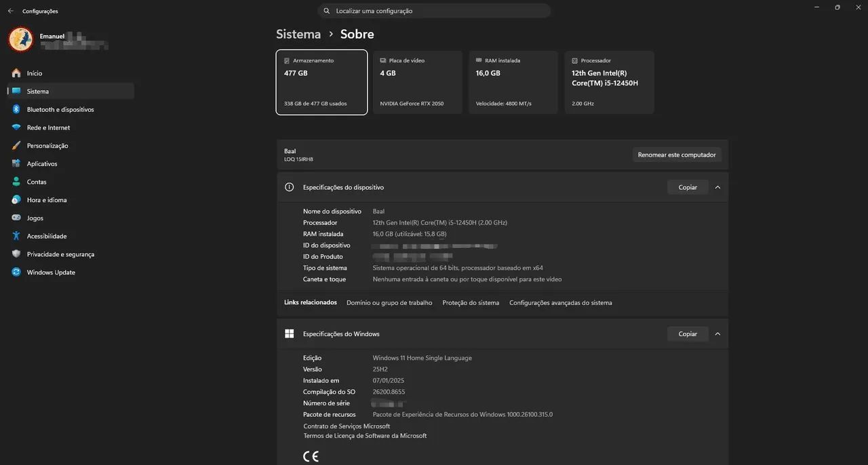868x465 pixels.
Task: Collapse Especificações do Windows section chevron
Action: [717, 333]
